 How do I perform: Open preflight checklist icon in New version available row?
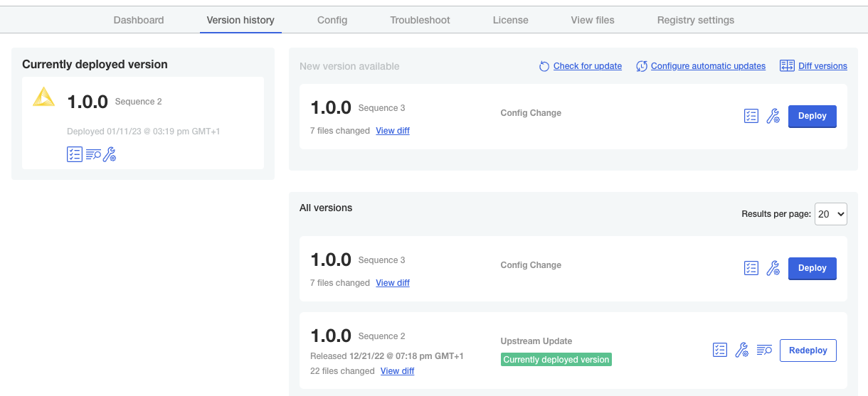[x=751, y=117]
